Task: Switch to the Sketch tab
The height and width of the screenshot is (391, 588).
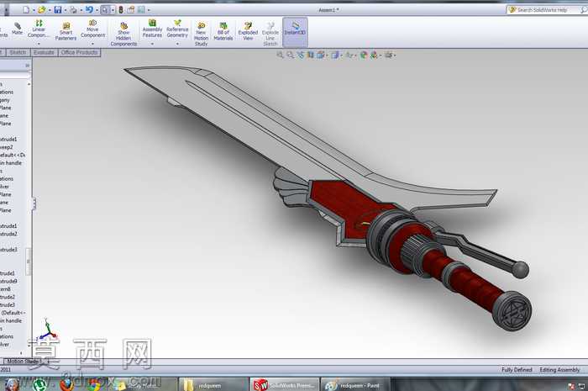Action: [18, 52]
